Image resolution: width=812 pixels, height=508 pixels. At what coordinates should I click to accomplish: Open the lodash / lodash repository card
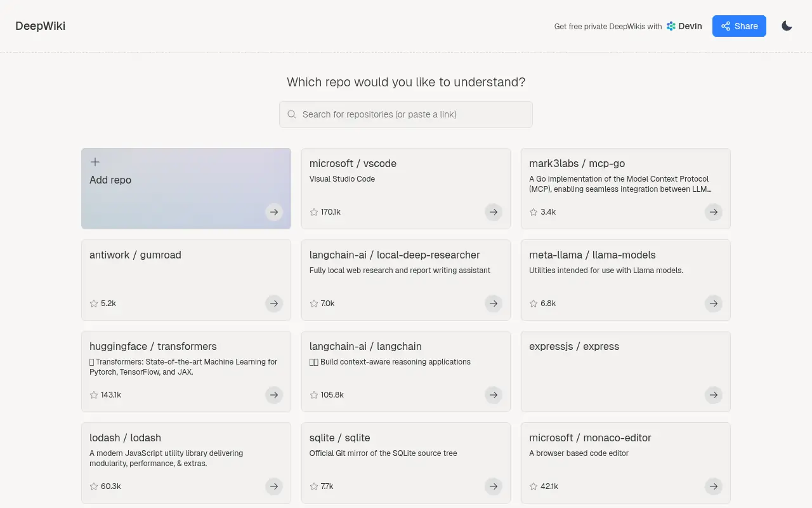[x=185, y=462]
